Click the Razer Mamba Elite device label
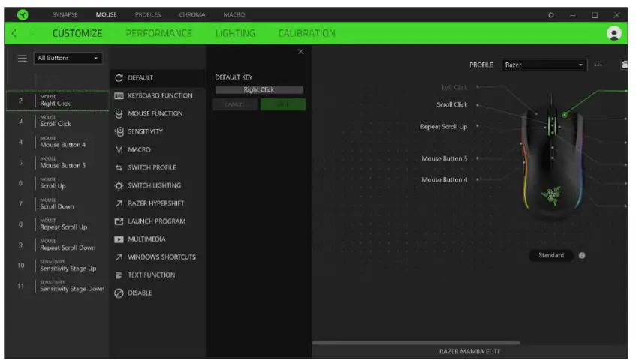Screen dimensions: 636x364 click(x=470, y=352)
